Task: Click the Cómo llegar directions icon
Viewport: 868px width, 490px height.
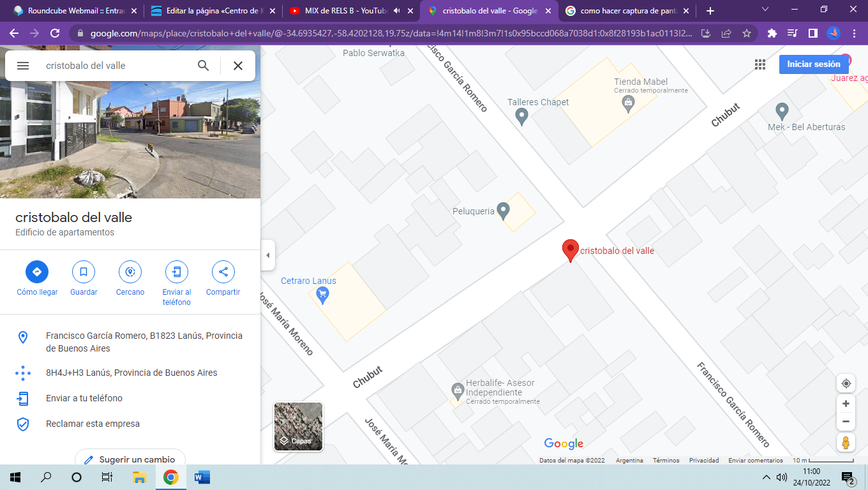Action: tap(37, 272)
